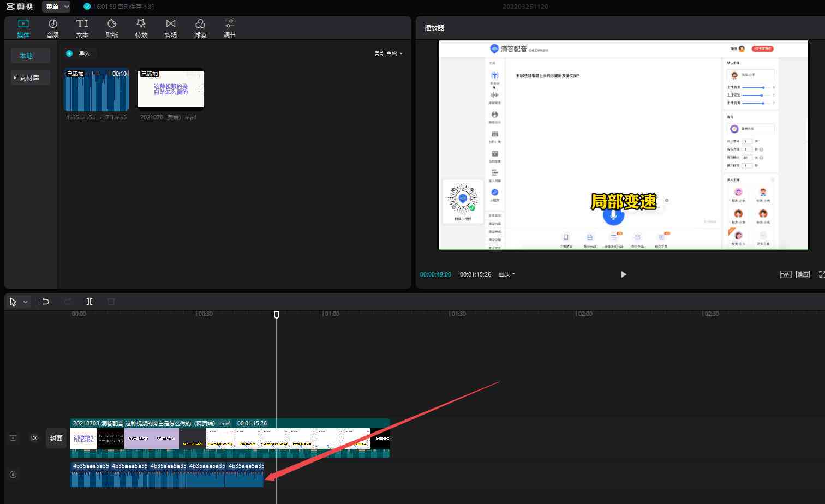
Task: Toggle fullscreen preview icon
Action: click(x=822, y=274)
